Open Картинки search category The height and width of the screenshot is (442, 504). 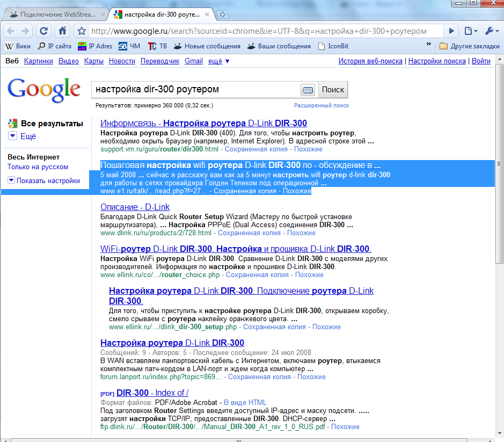click(x=39, y=61)
